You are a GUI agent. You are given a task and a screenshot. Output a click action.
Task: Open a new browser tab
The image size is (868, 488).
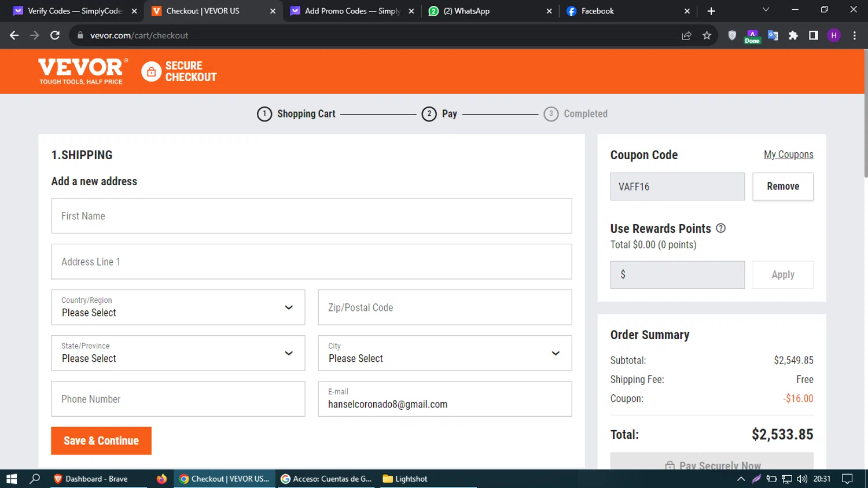pos(711,11)
